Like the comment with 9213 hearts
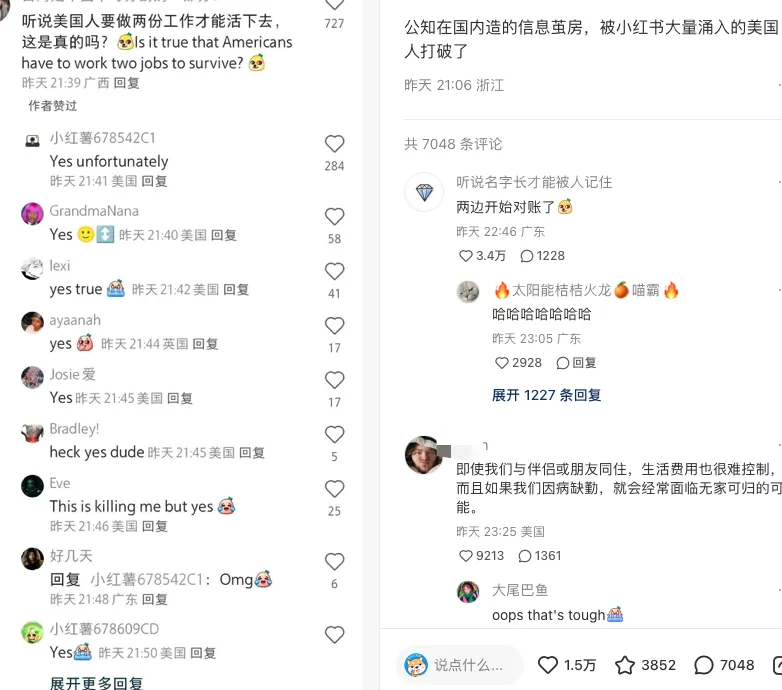The width and height of the screenshot is (782, 690). pos(465,556)
